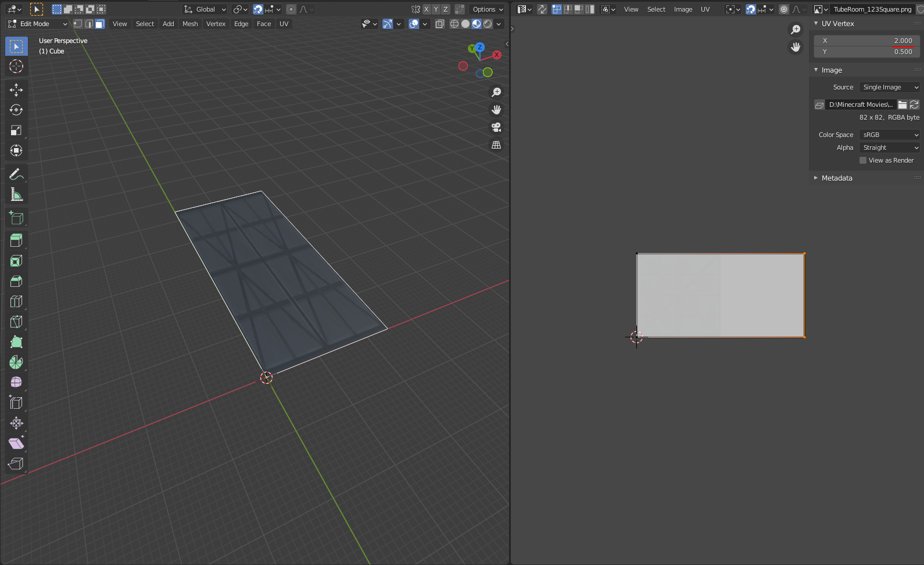Viewport: 924px width, 565px height.
Task: Open the Edge menu
Action: click(241, 24)
